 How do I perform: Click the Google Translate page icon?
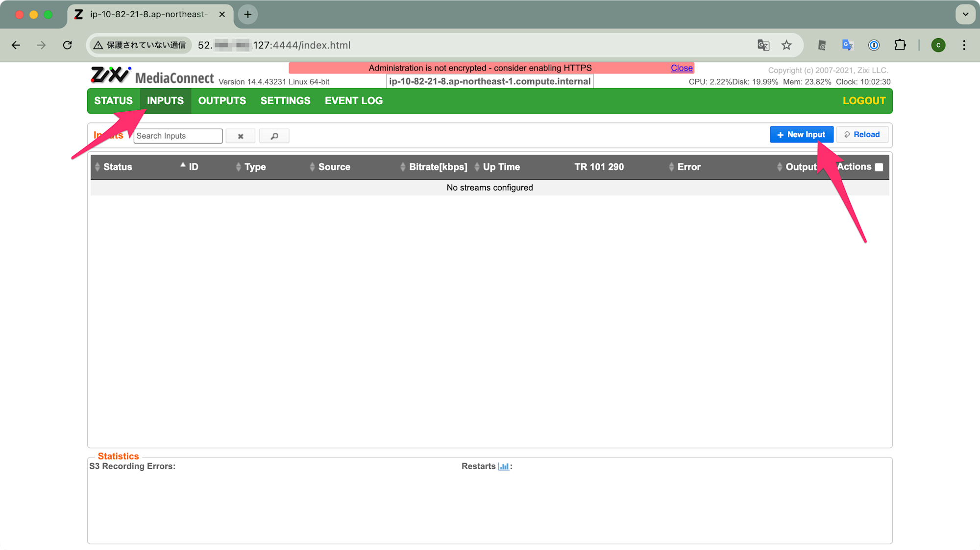[763, 45]
